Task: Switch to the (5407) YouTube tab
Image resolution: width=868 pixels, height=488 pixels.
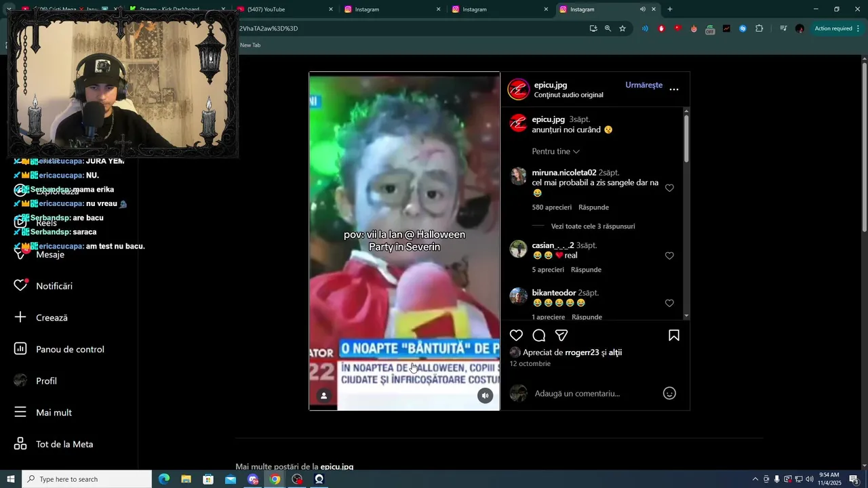Action: coord(285,9)
